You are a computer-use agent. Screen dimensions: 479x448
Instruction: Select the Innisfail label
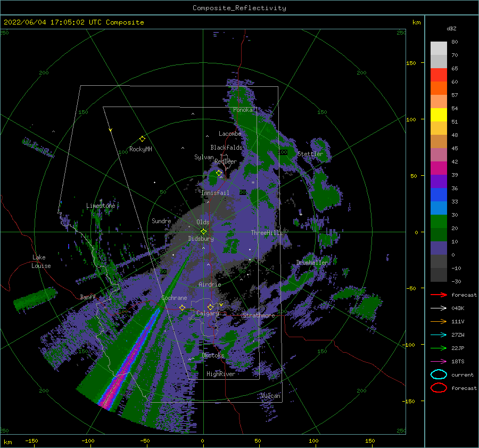pos(215,193)
